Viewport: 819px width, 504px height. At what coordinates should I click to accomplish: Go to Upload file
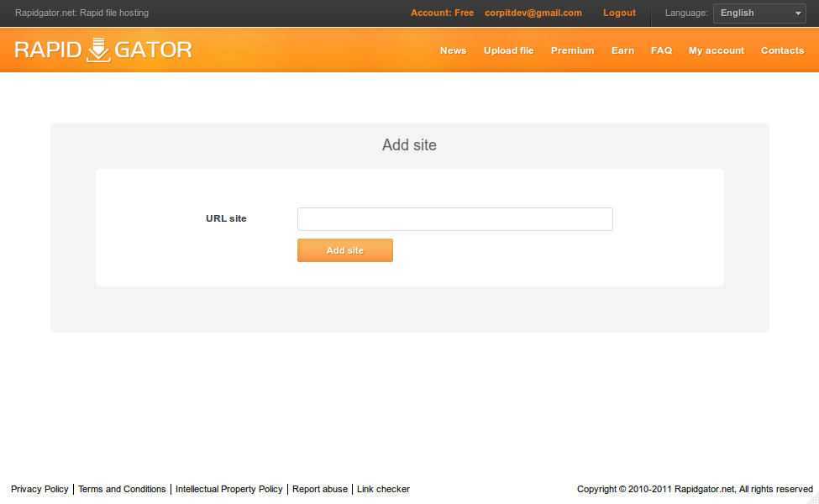(508, 50)
